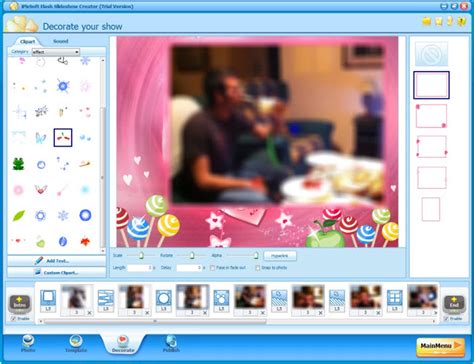The image size is (474, 364).
Task: Select the blue spiky burst clipart
Action: pyautogui.click(x=63, y=86)
